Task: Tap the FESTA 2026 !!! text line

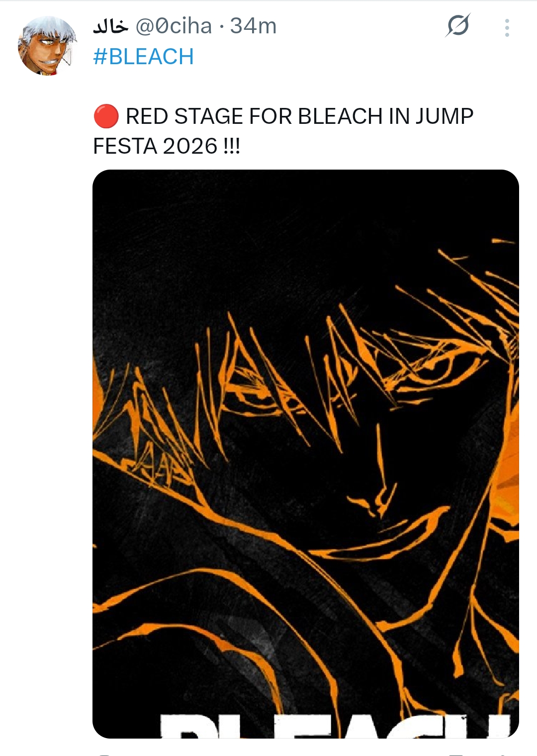Action: click(x=167, y=146)
